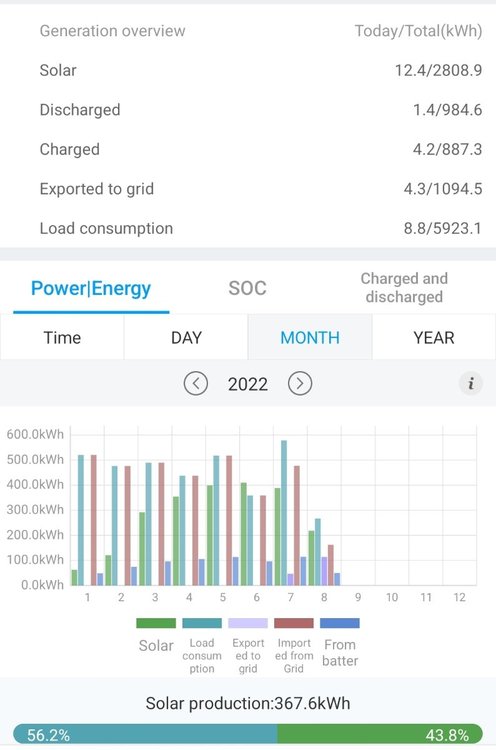The width and height of the screenshot is (496, 750).
Task: Toggle the Imported from Grid legend series
Action: (294, 646)
